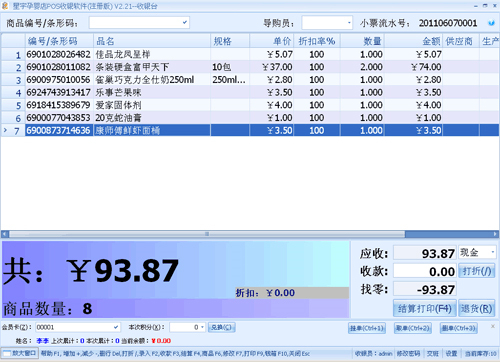Click the 供应商 column header
Viewport: 500px width, 362px height.
[x=461, y=41]
